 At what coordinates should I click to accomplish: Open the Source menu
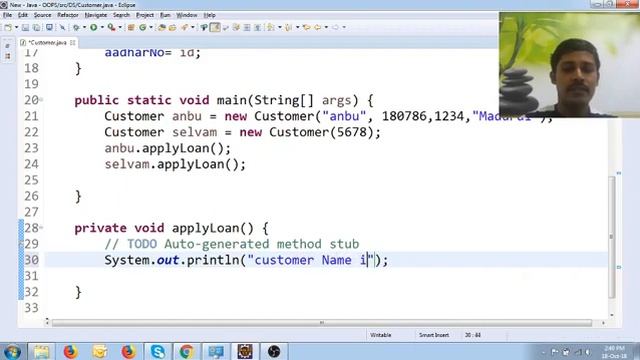pos(42,15)
